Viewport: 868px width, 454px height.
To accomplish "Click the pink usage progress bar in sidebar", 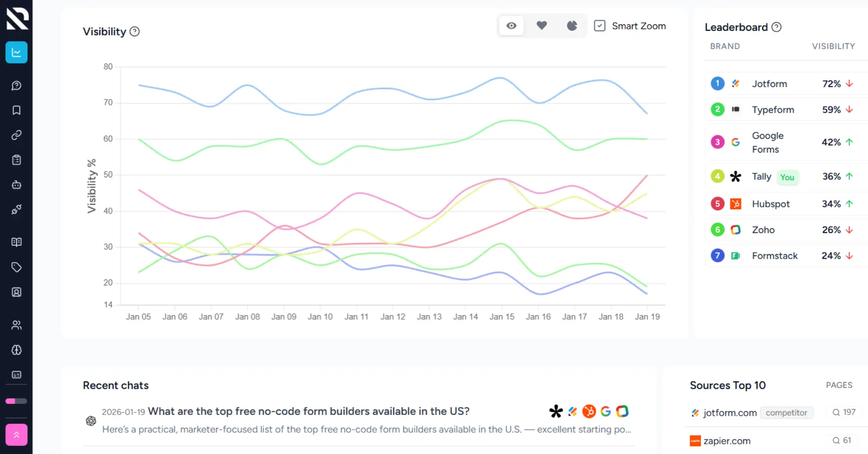I will (16, 401).
